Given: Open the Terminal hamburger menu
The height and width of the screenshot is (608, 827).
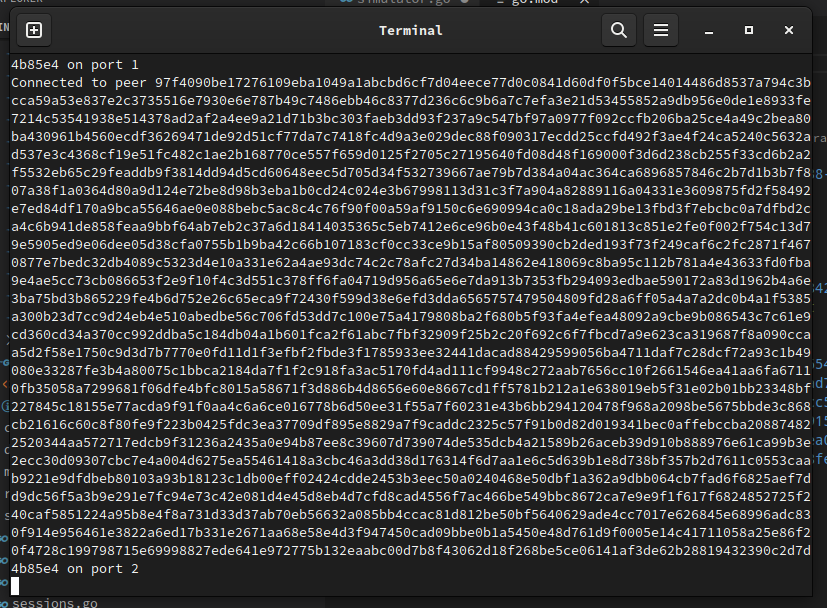Looking at the screenshot, I should [661, 30].
